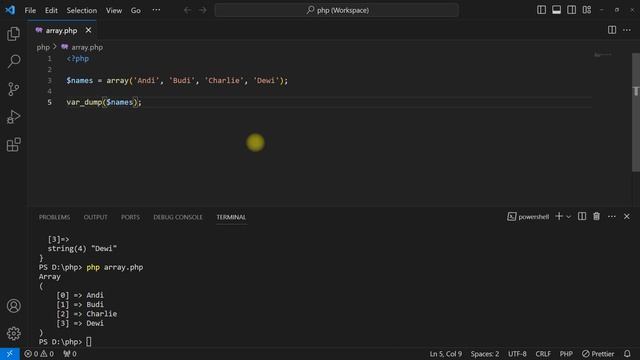Select the powershell terminal instance

click(528, 217)
